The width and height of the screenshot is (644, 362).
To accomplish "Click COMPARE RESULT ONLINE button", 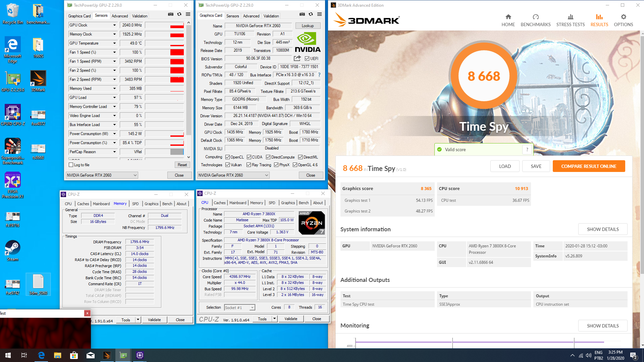I will (x=589, y=166).
